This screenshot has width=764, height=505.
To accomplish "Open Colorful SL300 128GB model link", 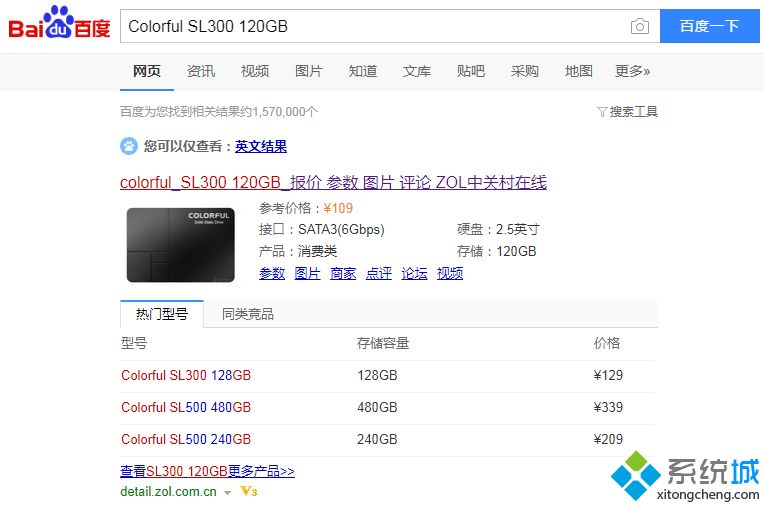I will 186,375.
